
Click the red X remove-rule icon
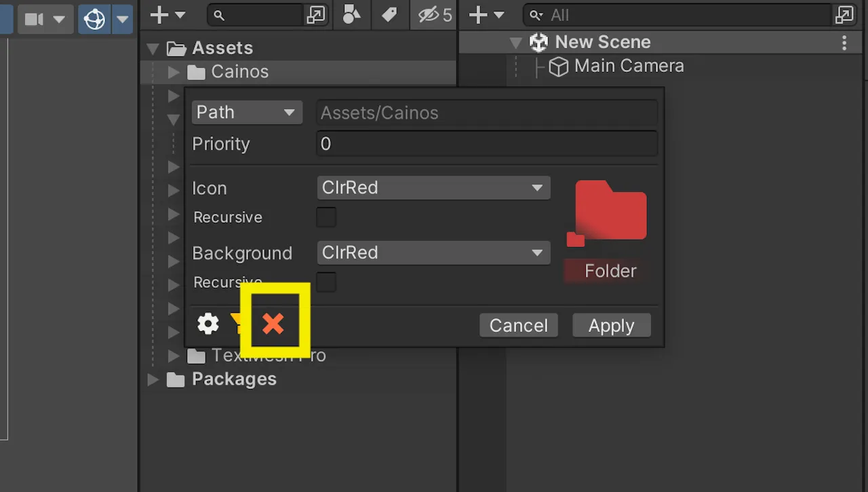pyautogui.click(x=273, y=324)
